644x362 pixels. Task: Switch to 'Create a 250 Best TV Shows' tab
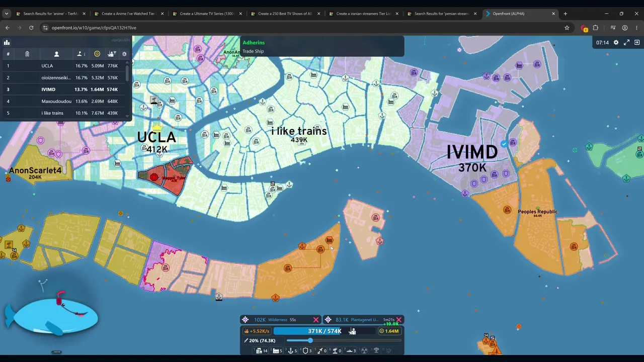point(285,14)
